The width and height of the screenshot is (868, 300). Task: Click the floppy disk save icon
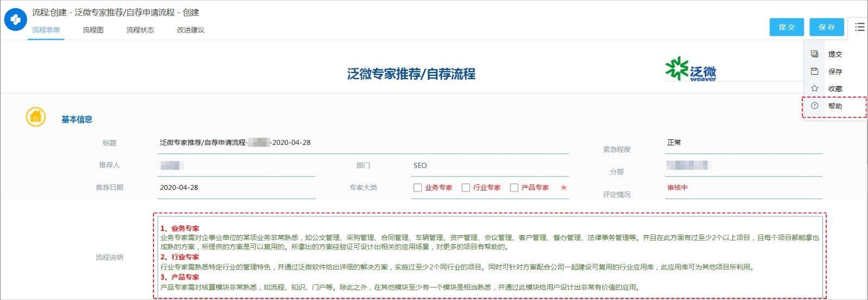(x=814, y=71)
